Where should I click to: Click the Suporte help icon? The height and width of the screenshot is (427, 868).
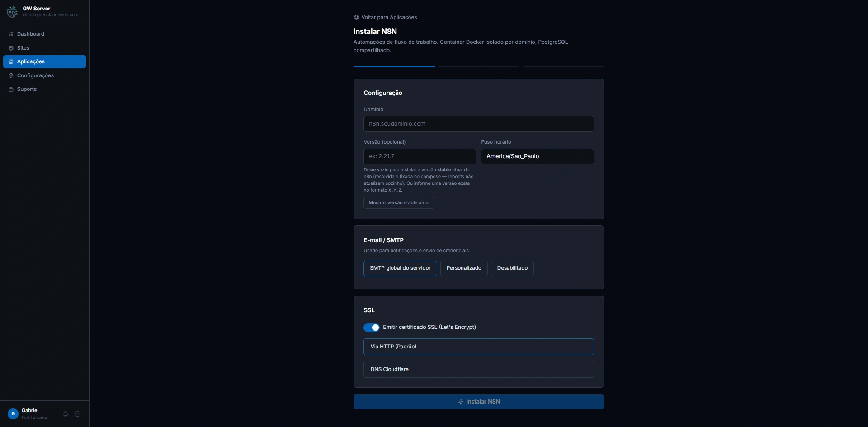coord(11,89)
